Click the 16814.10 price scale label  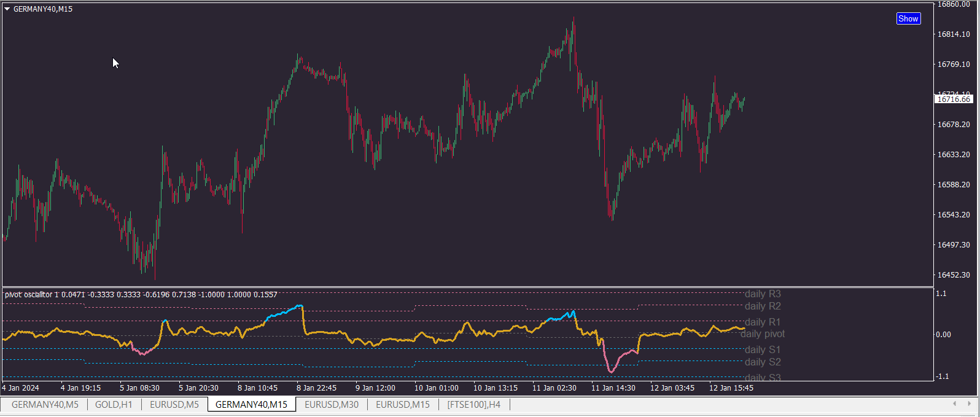954,34
